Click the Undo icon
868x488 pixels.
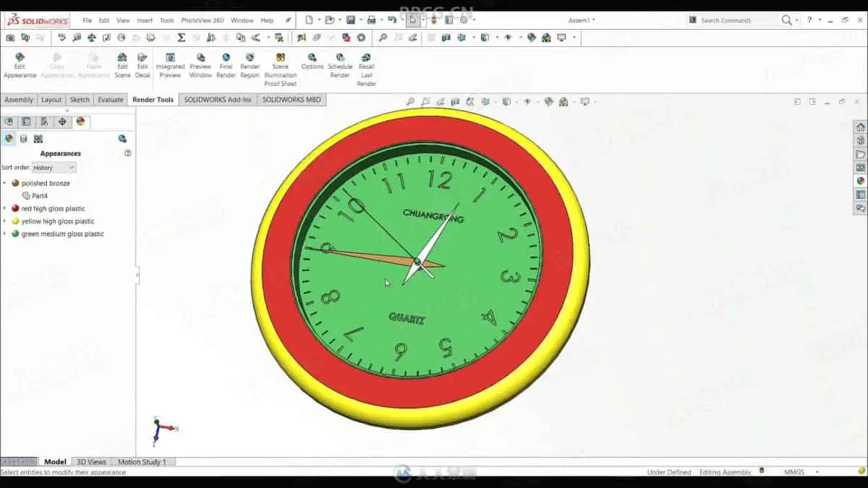391,20
